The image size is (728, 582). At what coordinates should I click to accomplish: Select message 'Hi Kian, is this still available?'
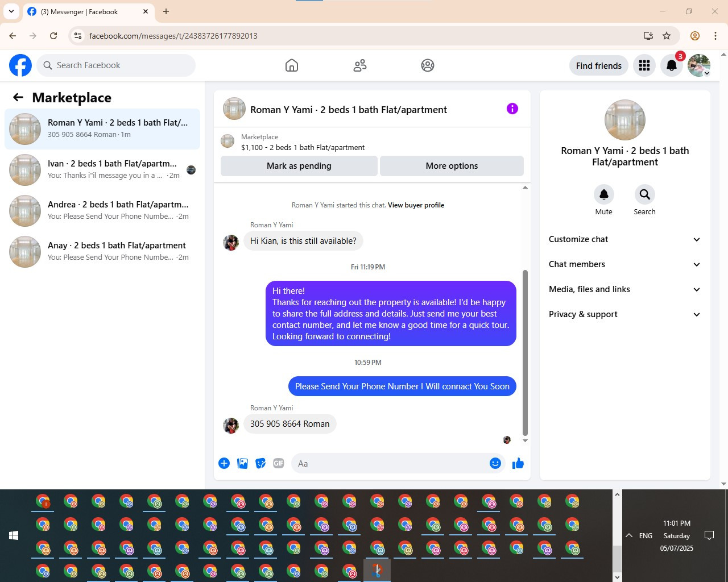(303, 241)
